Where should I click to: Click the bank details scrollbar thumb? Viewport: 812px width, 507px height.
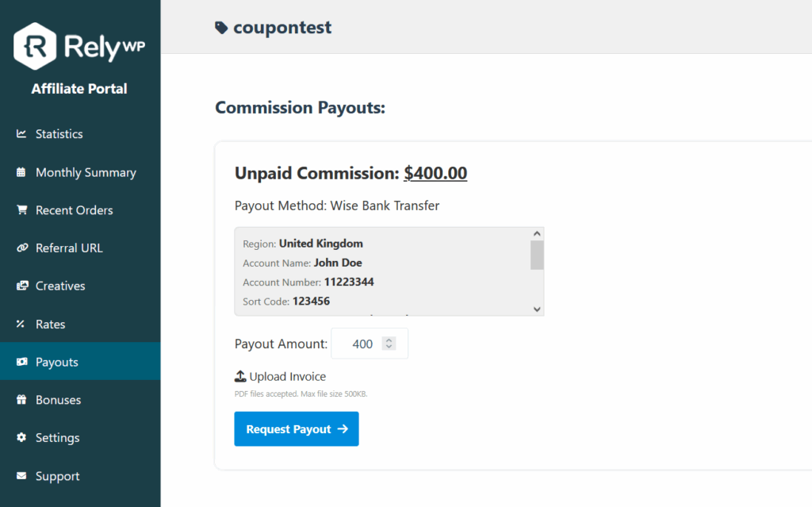click(x=537, y=255)
